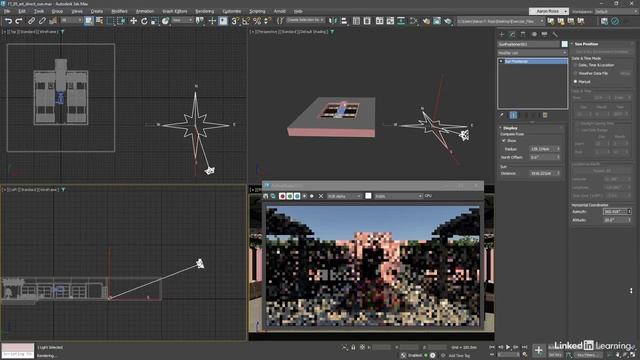This screenshot has height=360, width=640.
Task: Click the save image icon in render window
Action: point(266,196)
